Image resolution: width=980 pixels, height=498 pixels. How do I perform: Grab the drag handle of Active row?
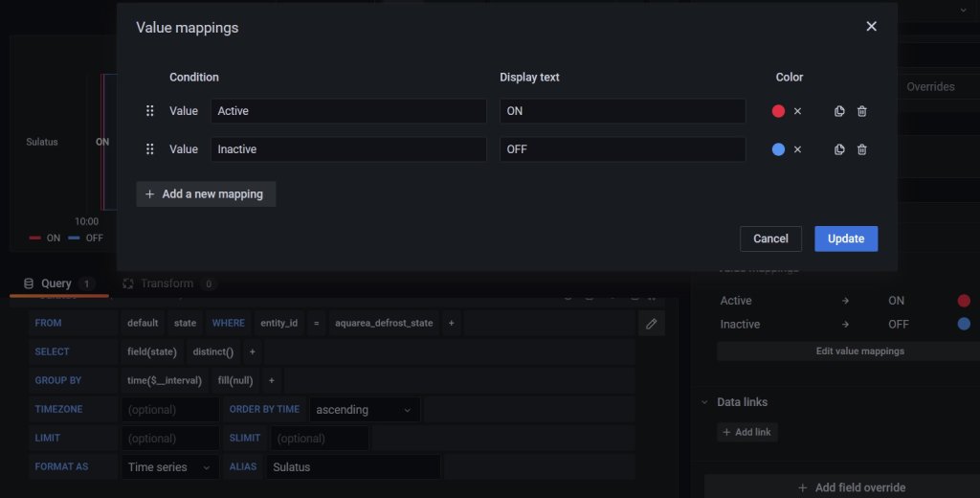point(149,111)
